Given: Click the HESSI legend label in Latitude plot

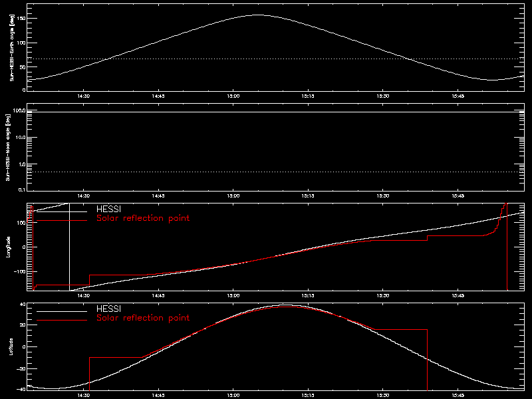Looking at the screenshot, I should (x=108, y=309).
